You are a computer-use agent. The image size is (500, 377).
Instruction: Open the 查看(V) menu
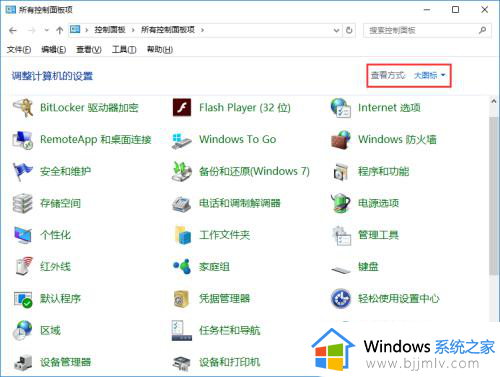(89, 50)
